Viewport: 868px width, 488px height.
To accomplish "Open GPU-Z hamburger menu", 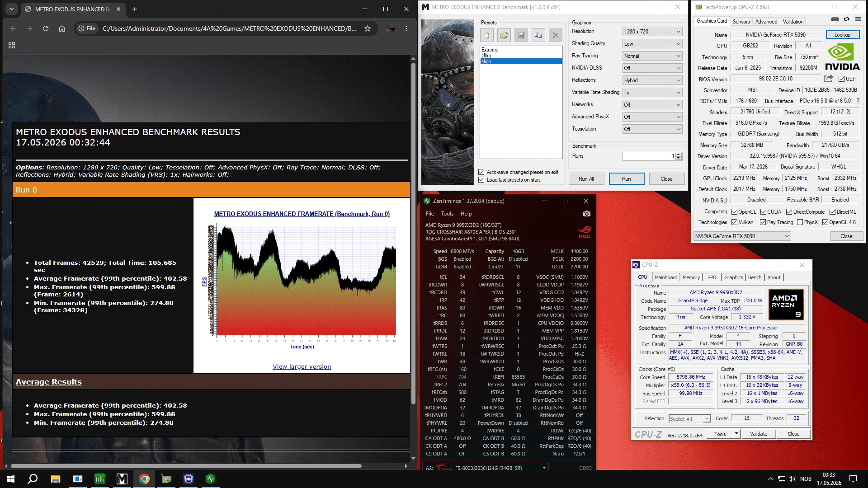I will (x=858, y=19).
